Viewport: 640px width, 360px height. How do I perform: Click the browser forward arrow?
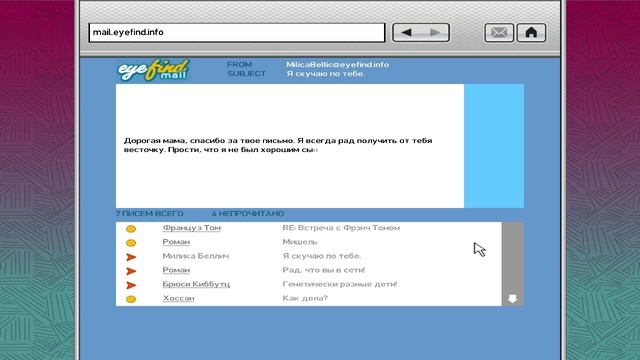(x=435, y=32)
